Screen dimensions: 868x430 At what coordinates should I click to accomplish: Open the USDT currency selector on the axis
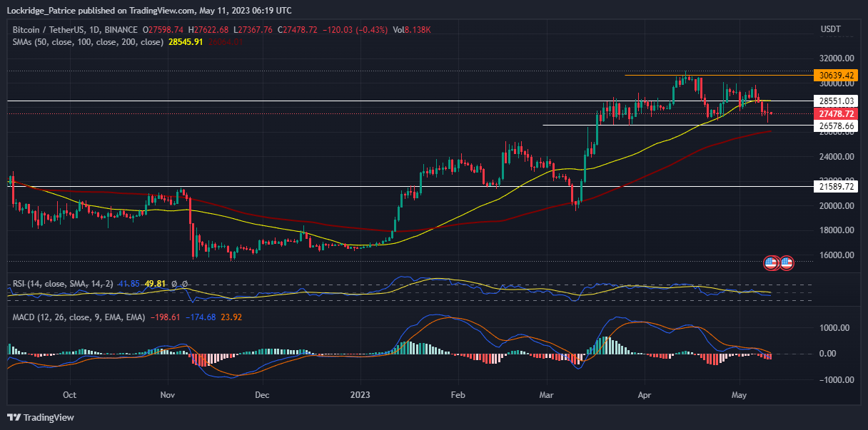pos(832,29)
